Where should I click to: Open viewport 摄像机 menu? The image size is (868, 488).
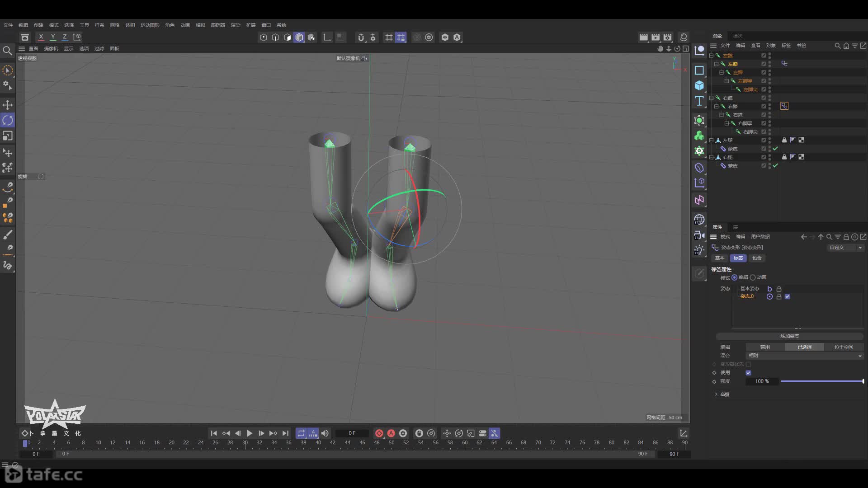click(x=51, y=49)
